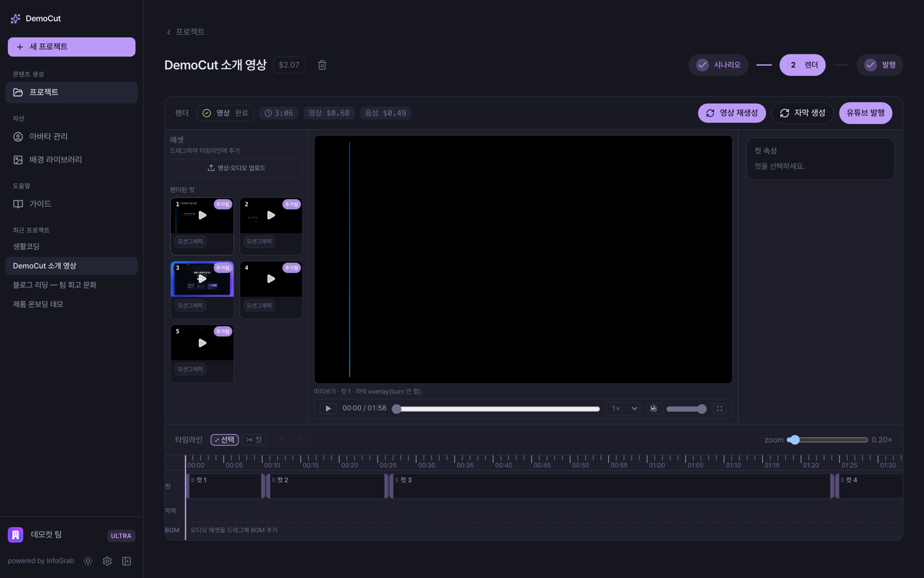Click play icon on rendered cut 4

[x=271, y=279]
